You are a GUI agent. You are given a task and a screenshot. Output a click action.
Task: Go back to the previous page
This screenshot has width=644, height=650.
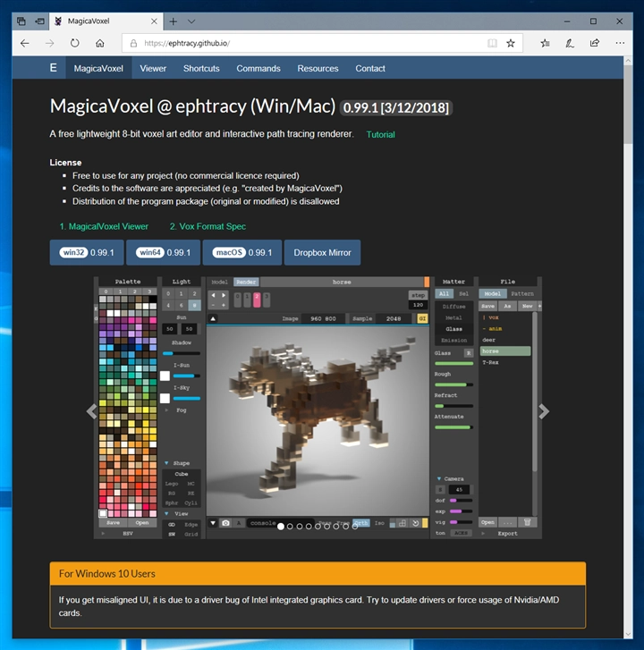(x=25, y=43)
